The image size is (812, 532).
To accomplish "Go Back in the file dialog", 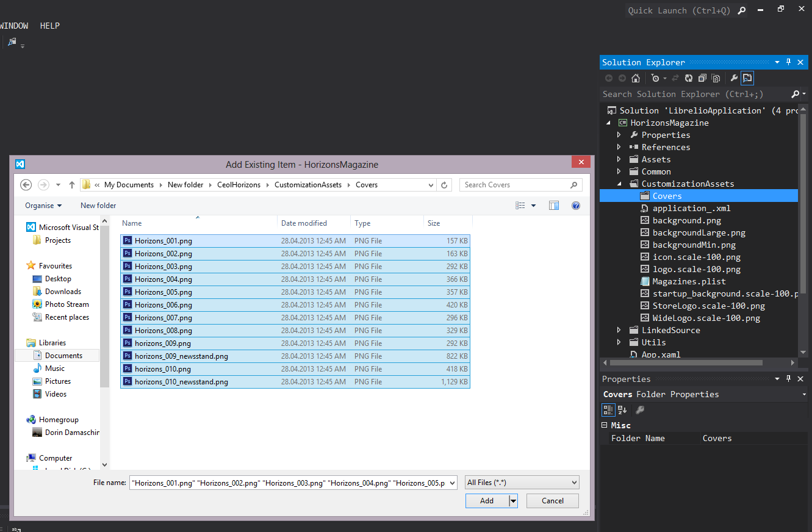I will point(26,185).
